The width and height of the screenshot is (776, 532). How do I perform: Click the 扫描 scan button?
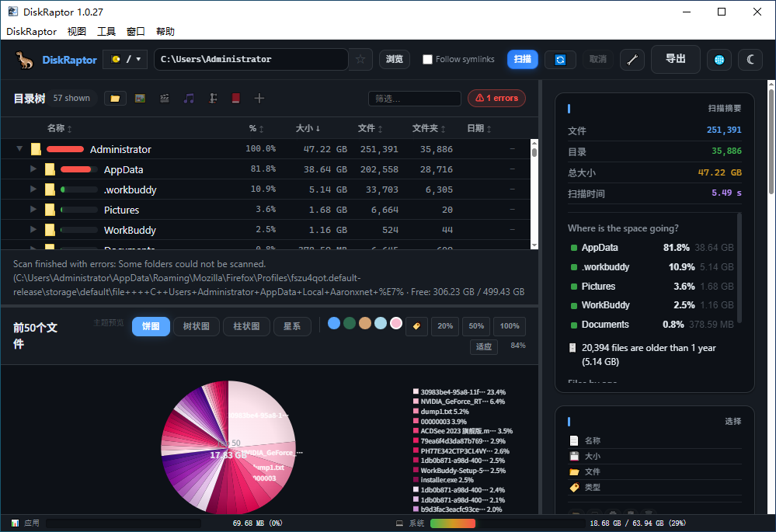click(523, 59)
